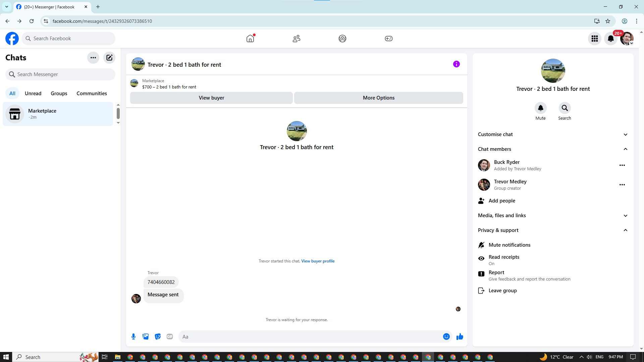644x362 pixels.
Task: Compose a new message with pencil icon
Action: pos(109,58)
